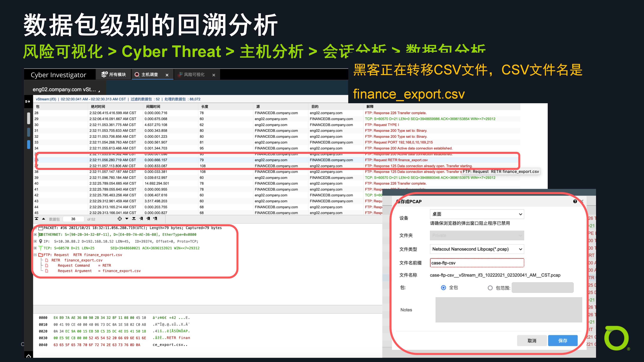Click hex dump row 0030
Viewport: 644px width, 362px height.
115,338
